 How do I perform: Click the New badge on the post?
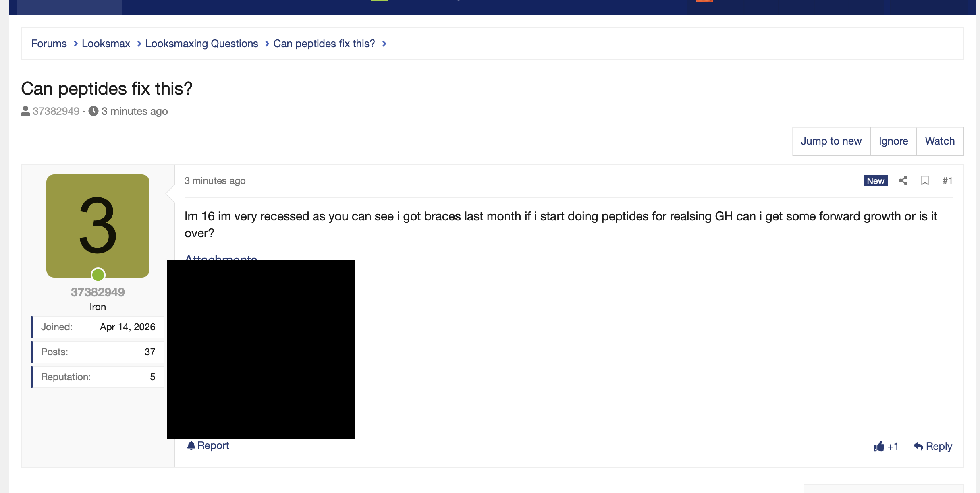pos(876,181)
